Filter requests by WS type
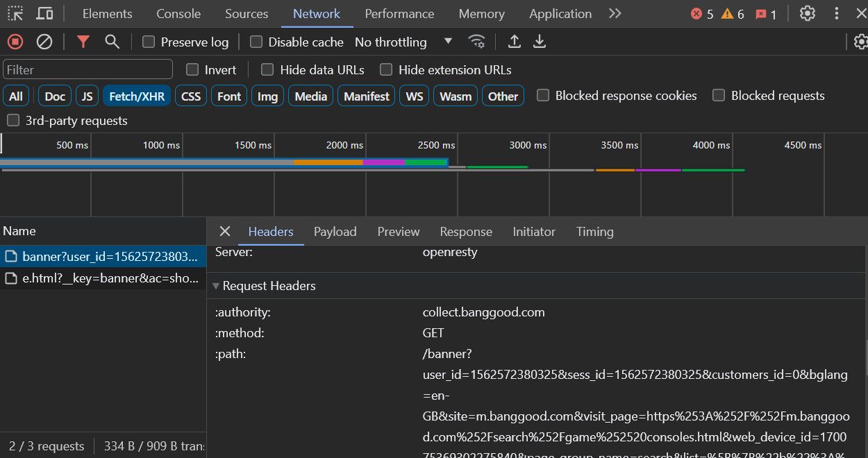Viewport: 868px width, 458px height. point(415,96)
